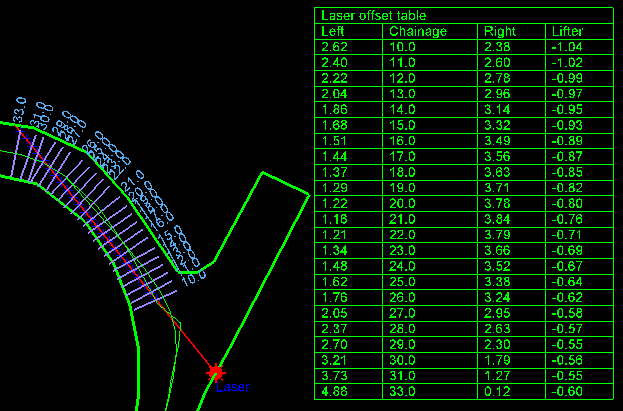The image size is (623, 411).
Task: Click right offset value 1.27
Action: (497, 376)
